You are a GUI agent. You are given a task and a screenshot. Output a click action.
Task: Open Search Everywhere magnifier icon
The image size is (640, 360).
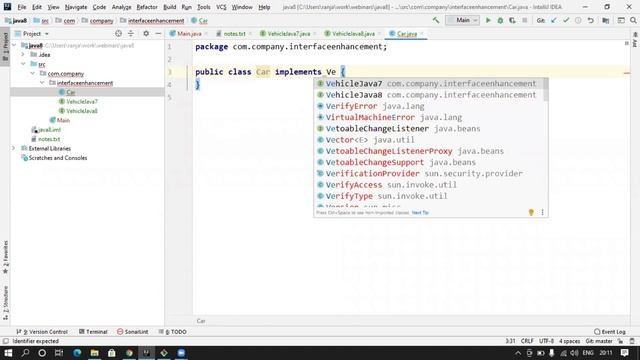633,20
